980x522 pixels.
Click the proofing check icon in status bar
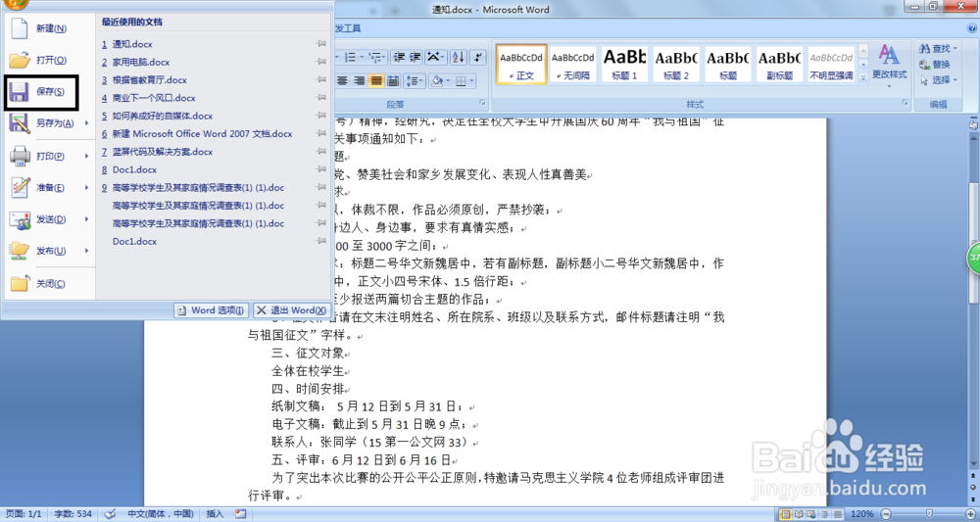(110, 514)
